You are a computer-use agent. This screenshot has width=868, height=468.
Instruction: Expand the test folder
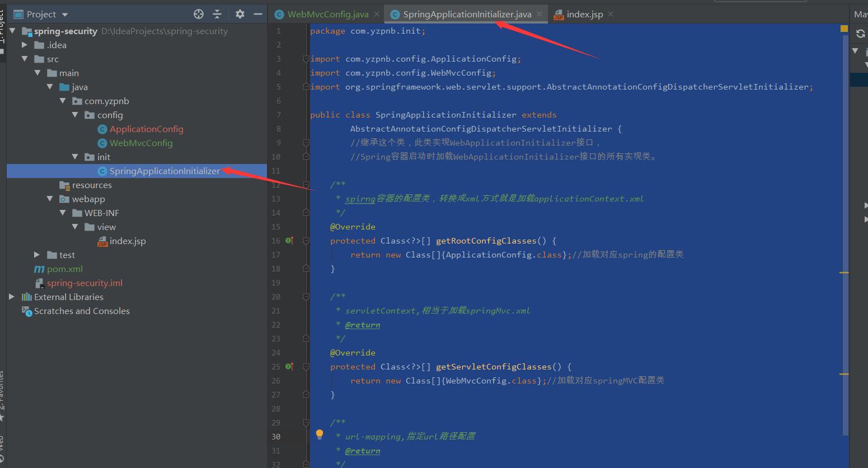pos(36,255)
